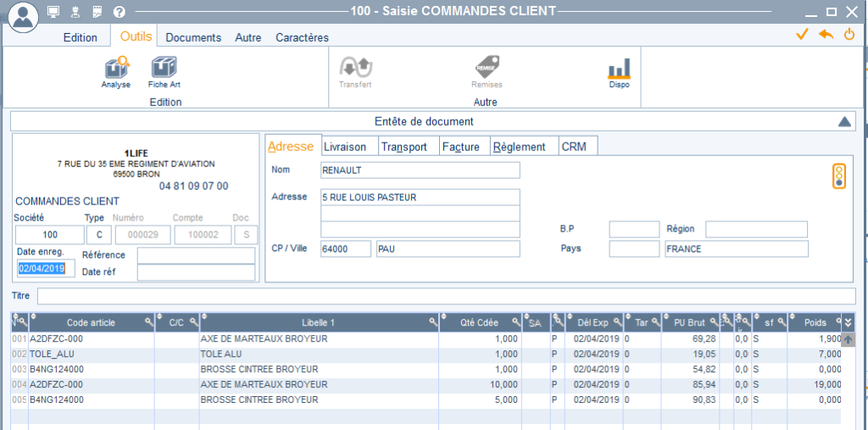Click the user profile avatar icon
Image resolution: width=868 pixels, height=430 pixels.
click(23, 17)
